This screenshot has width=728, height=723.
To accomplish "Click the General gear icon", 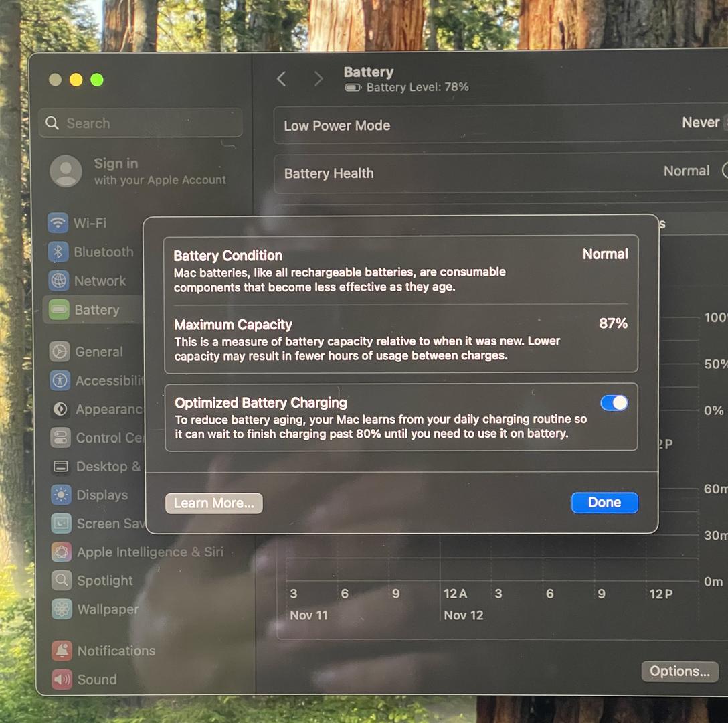I will coord(60,351).
